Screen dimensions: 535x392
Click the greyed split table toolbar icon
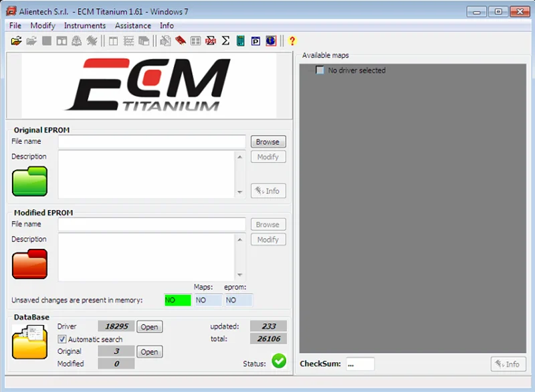click(113, 41)
